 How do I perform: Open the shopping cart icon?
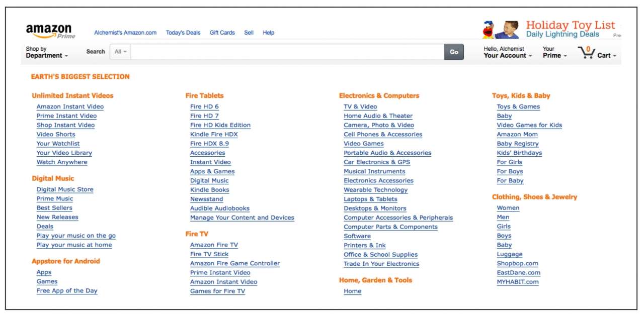click(586, 52)
